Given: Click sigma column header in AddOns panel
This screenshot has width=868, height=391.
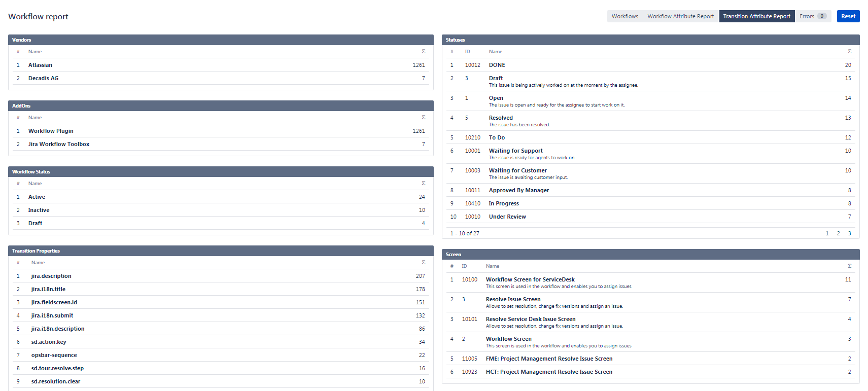Looking at the screenshot, I should click(424, 118).
